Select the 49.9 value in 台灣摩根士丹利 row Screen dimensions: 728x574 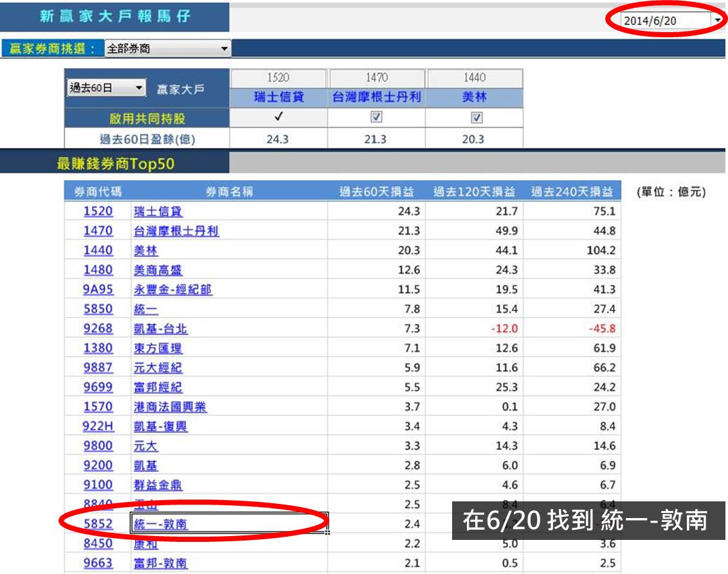tap(507, 231)
